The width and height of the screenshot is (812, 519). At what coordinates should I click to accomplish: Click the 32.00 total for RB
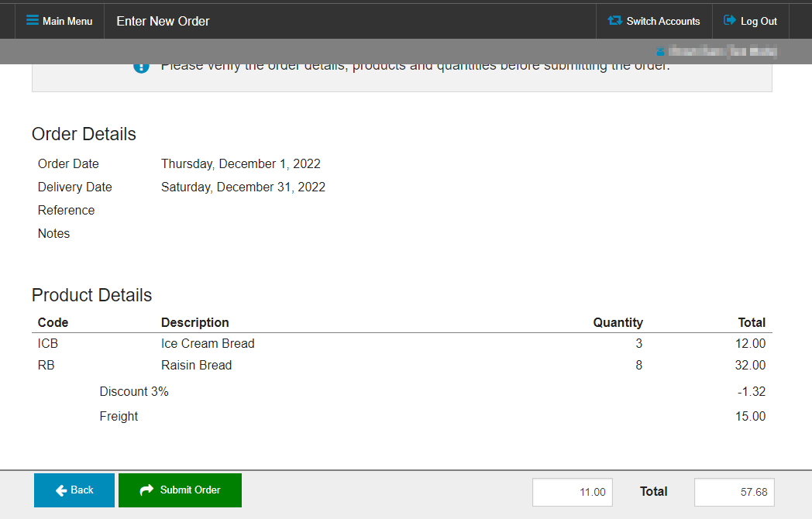tap(750, 365)
